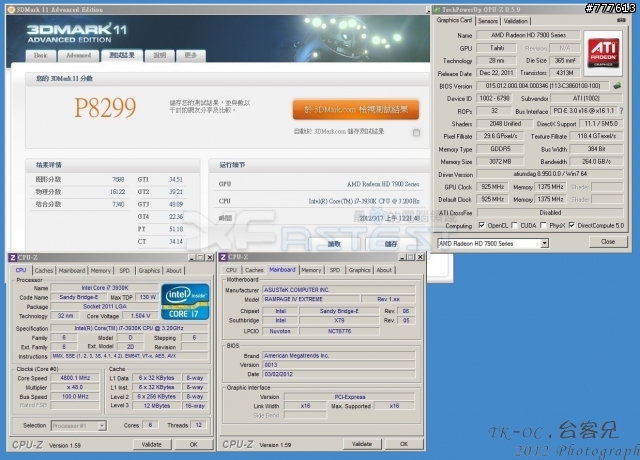Minimize the right CPU-Z window

[x=402, y=257]
